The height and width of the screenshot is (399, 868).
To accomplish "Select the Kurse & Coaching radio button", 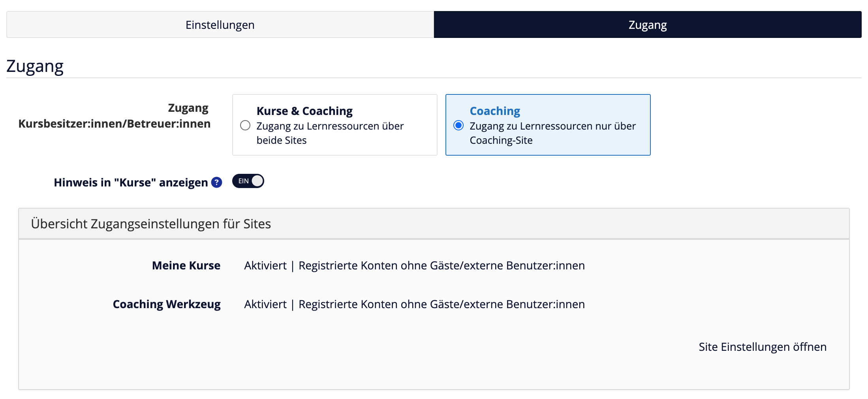I will tap(245, 126).
